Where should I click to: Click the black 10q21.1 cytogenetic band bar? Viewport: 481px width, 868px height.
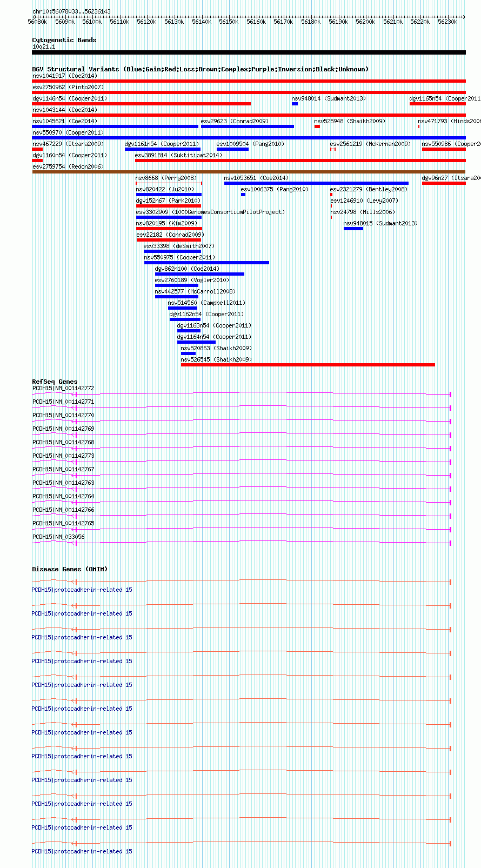click(x=249, y=52)
